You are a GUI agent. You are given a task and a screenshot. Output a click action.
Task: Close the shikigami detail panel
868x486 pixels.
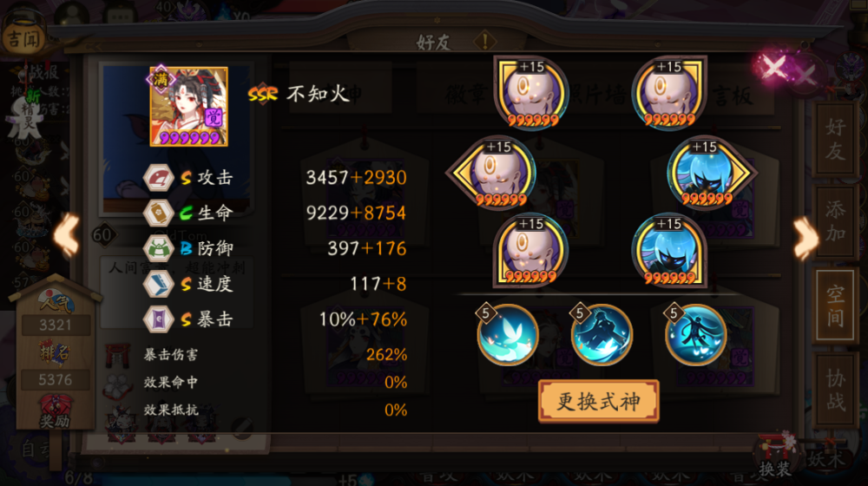774,68
